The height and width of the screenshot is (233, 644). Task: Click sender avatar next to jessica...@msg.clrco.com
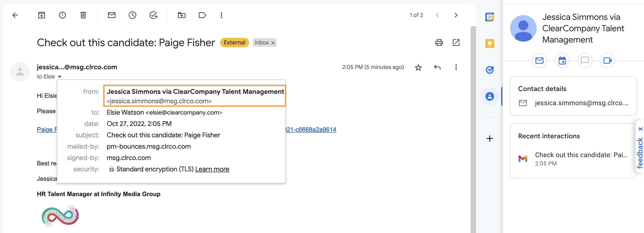tap(20, 72)
